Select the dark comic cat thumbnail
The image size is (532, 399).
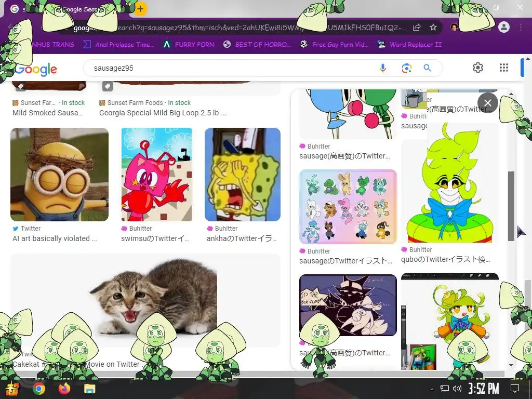[x=348, y=305]
